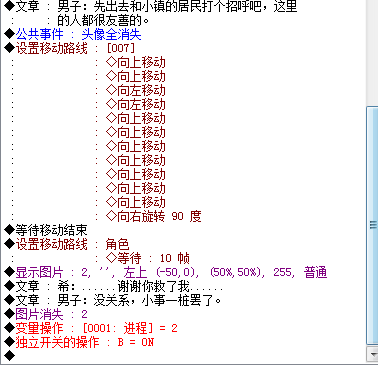Click the vertical scrollbar thumb of the command list

372,226
